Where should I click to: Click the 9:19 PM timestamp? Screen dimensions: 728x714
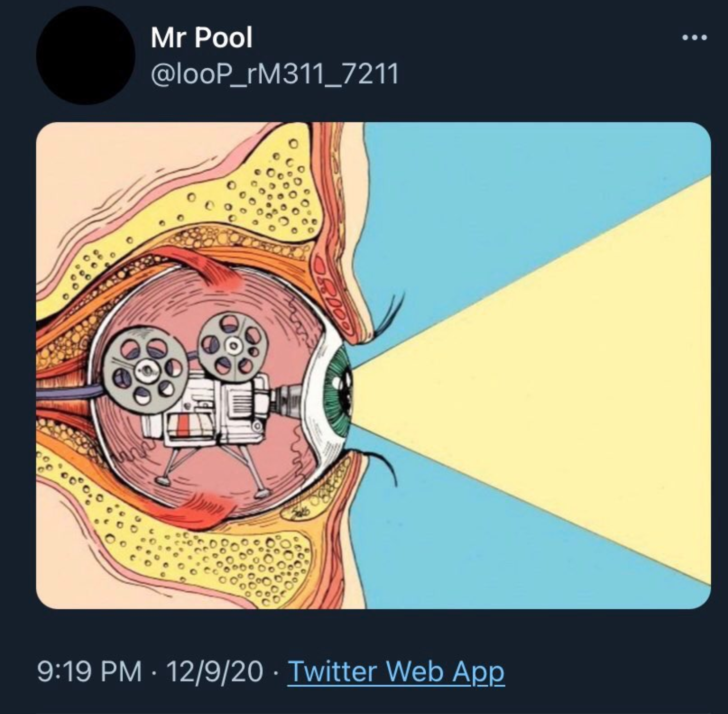(x=89, y=672)
